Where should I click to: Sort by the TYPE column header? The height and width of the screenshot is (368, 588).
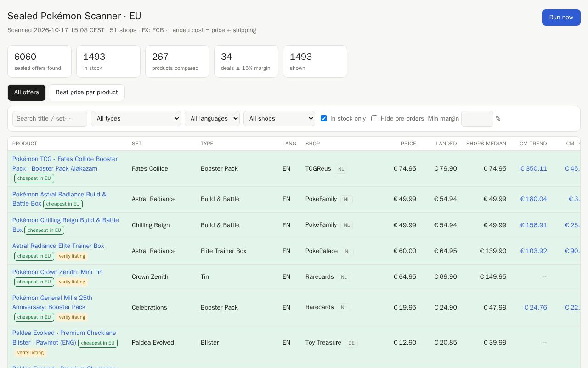coord(207,144)
